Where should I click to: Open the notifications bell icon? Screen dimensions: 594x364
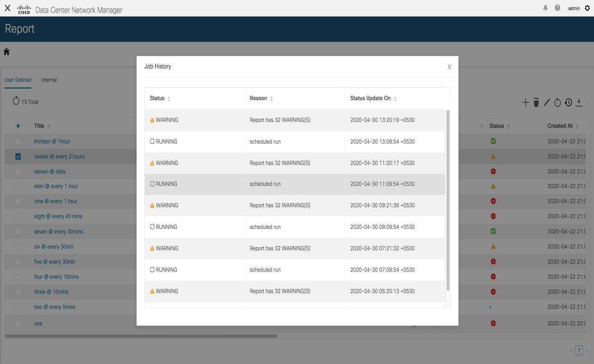coord(546,8)
